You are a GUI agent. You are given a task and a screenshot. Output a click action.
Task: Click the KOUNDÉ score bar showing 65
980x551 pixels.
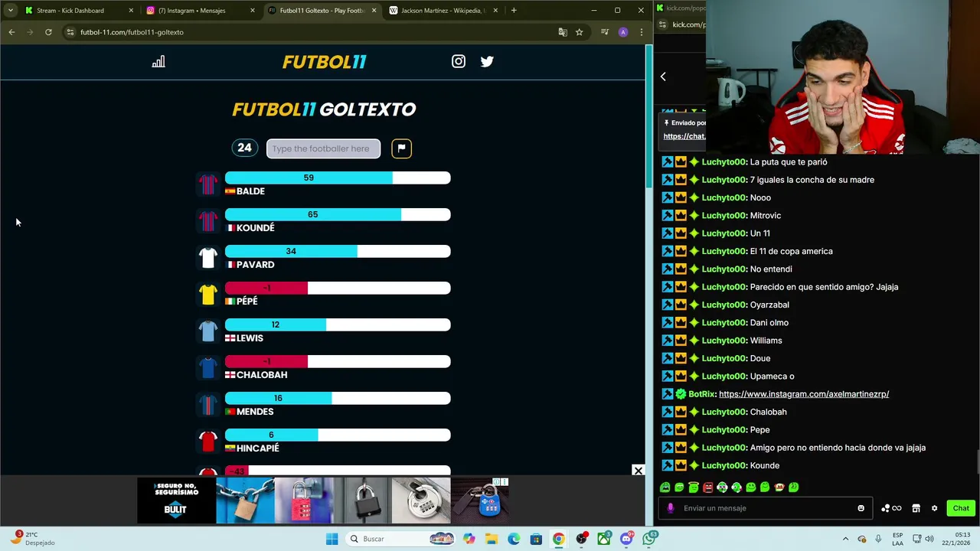pos(338,214)
